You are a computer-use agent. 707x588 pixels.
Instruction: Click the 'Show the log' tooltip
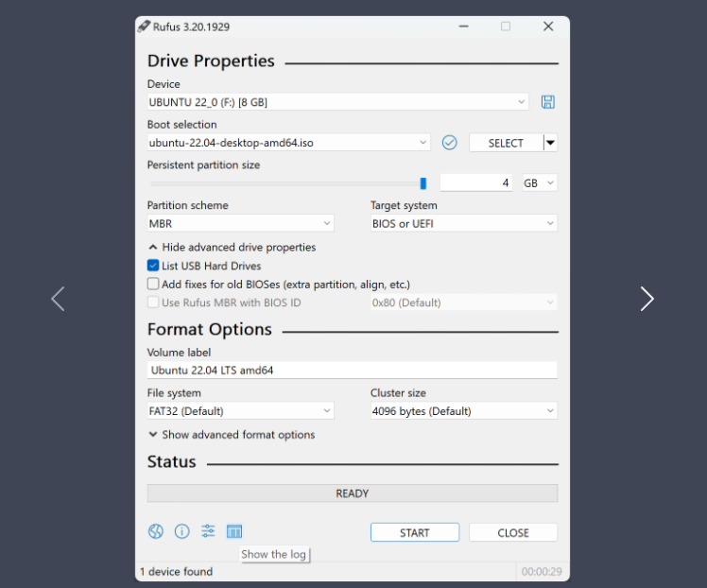pyautogui.click(x=274, y=554)
